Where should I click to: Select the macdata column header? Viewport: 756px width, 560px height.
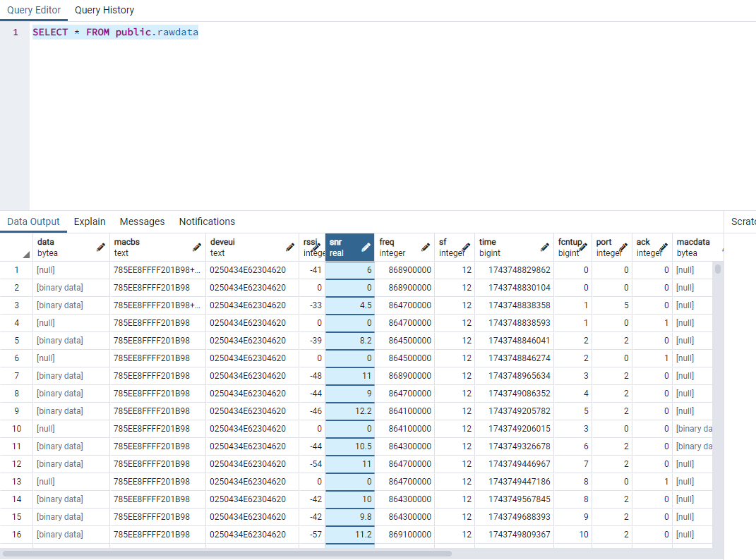click(x=693, y=248)
